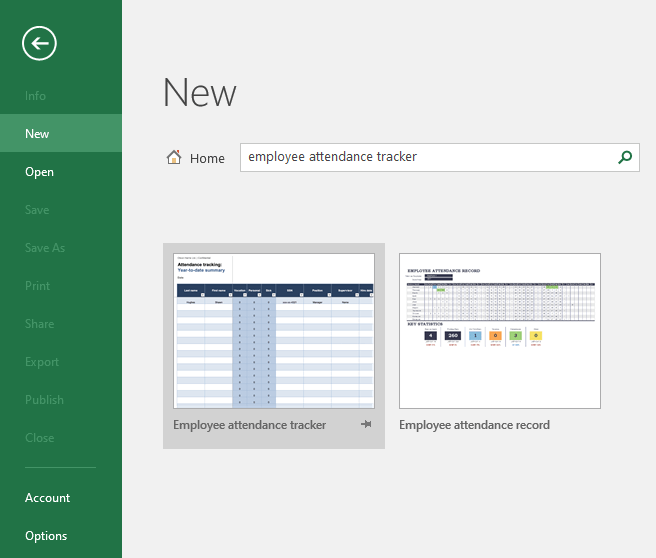Open the Info menu item
Screen dimensions: 656x558
coord(61,96)
